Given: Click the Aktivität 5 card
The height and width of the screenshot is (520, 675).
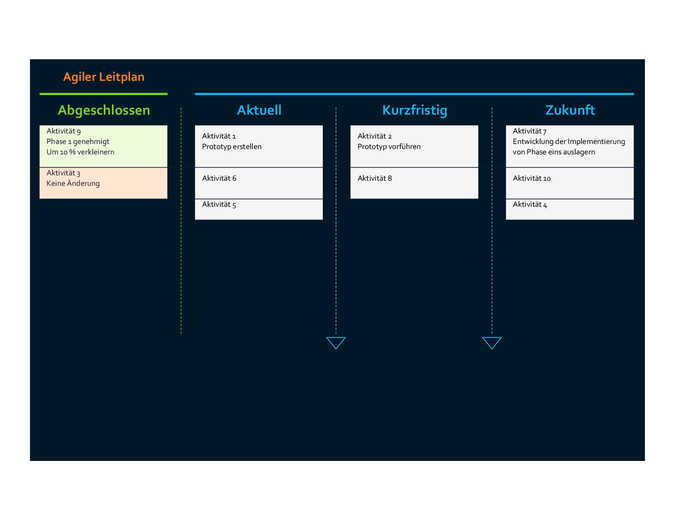Looking at the screenshot, I should [259, 209].
